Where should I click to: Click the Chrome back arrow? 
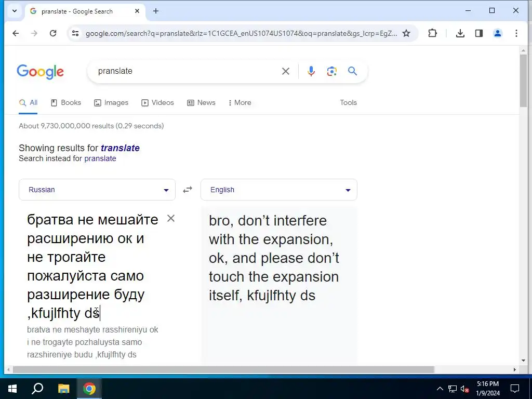(x=16, y=33)
